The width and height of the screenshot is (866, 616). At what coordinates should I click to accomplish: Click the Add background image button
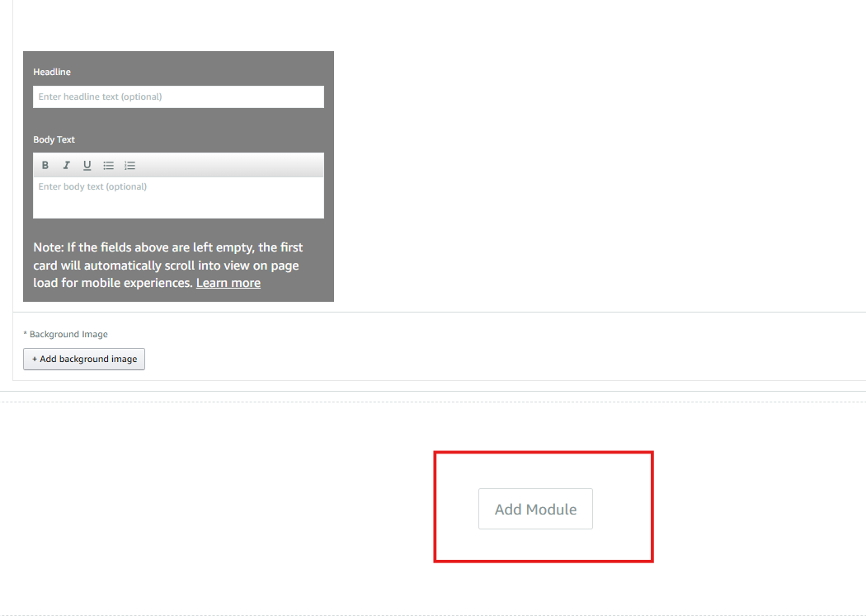point(84,359)
